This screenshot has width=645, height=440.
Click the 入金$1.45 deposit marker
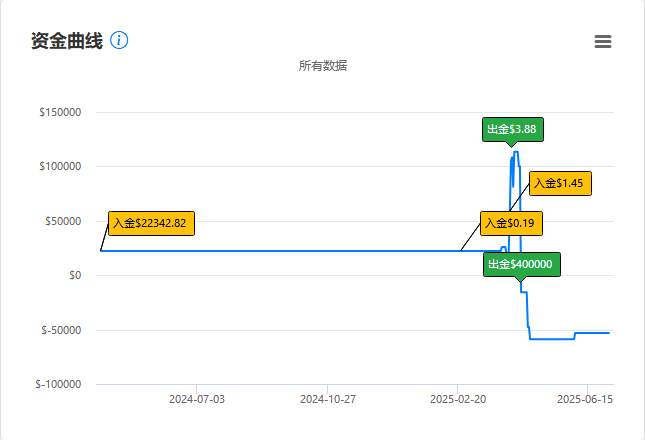(x=560, y=183)
